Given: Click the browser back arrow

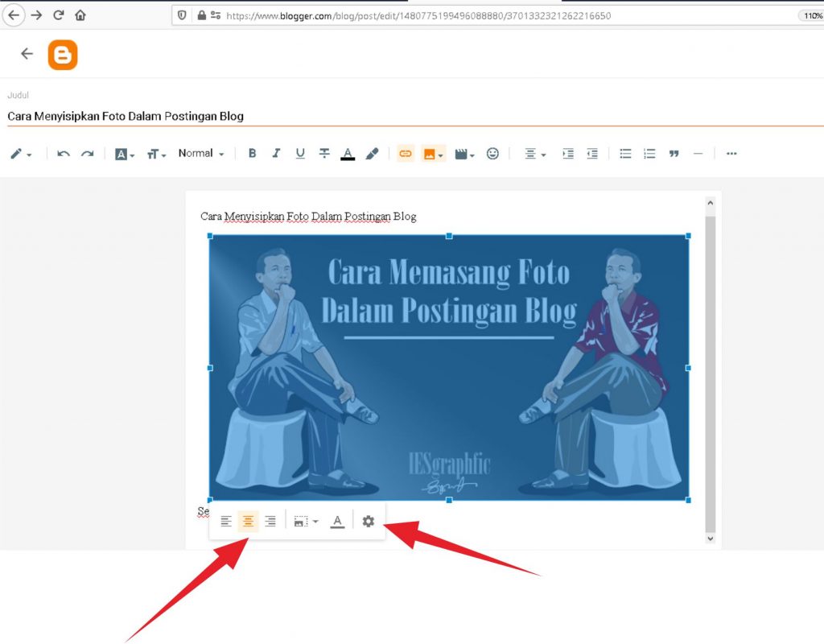Looking at the screenshot, I should point(14,15).
